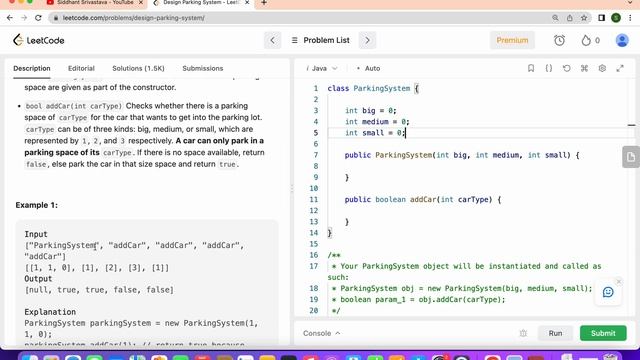The height and width of the screenshot is (360, 640).
Task: Submit the solution
Action: click(x=603, y=333)
